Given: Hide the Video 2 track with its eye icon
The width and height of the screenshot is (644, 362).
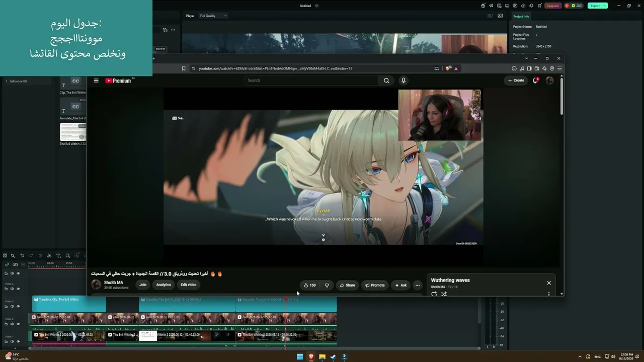Looking at the screenshot, I should pyautogui.click(x=18, y=324).
